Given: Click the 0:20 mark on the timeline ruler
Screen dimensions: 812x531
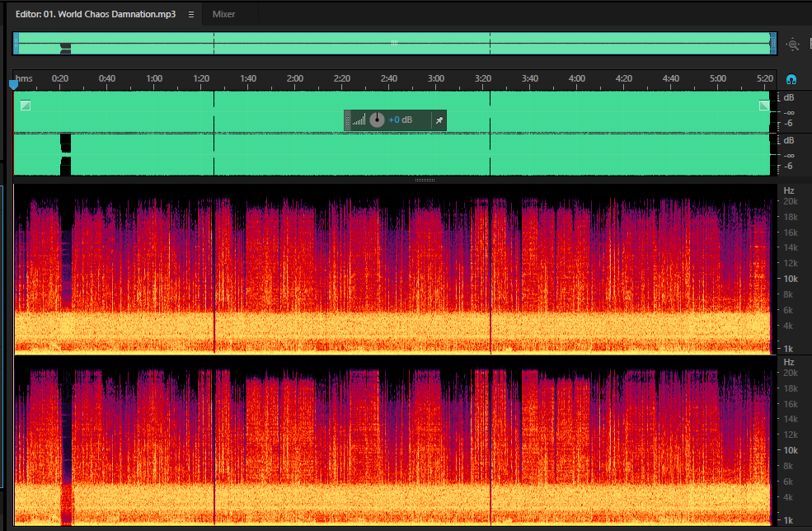Looking at the screenshot, I should click(x=59, y=78).
